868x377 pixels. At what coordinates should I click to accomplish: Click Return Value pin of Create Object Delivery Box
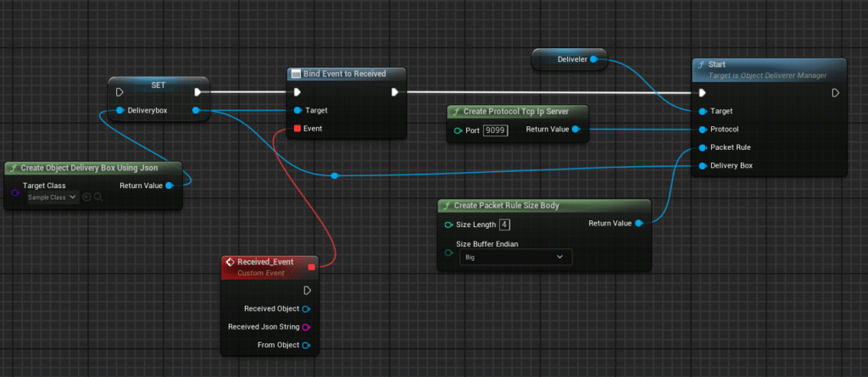tap(169, 186)
